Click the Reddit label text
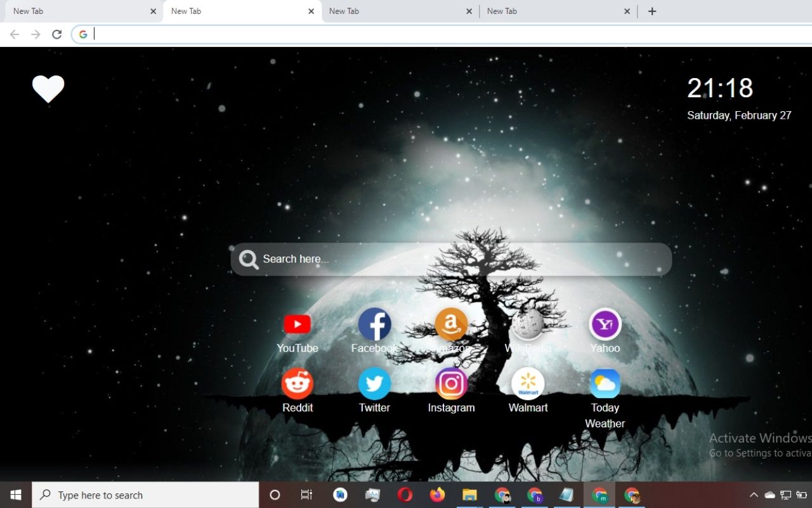This screenshot has width=812, height=508. point(298,408)
